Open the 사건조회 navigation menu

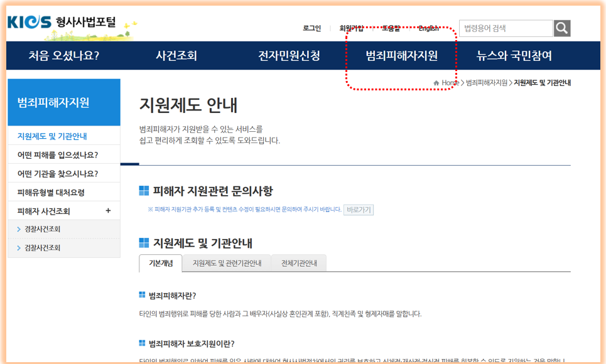(178, 55)
